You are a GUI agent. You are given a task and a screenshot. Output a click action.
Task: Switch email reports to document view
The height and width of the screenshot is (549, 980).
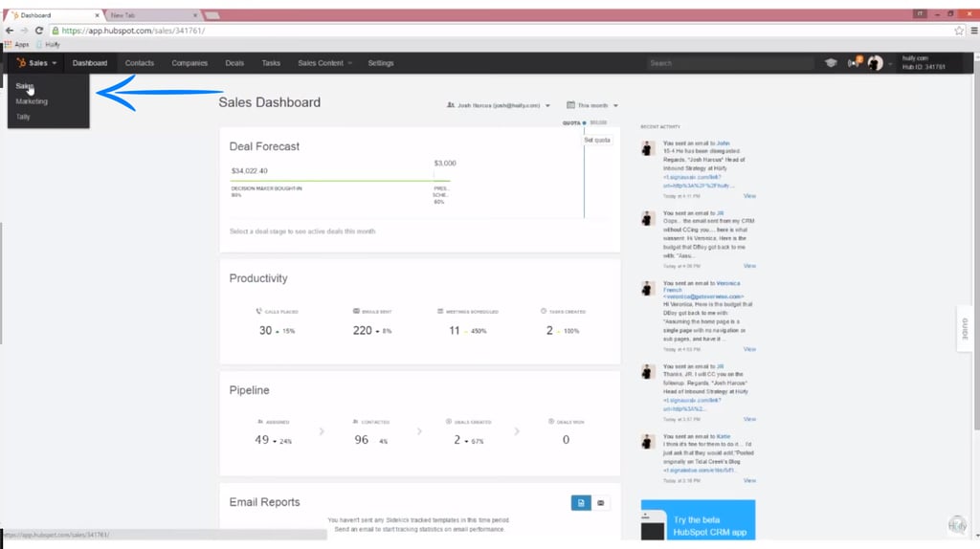click(x=581, y=502)
